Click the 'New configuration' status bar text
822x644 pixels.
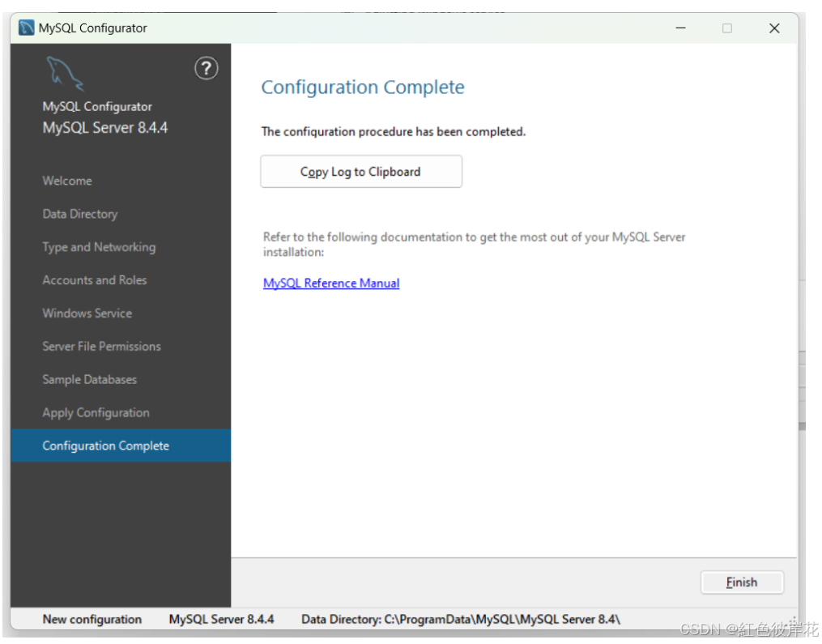tap(92, 620)
